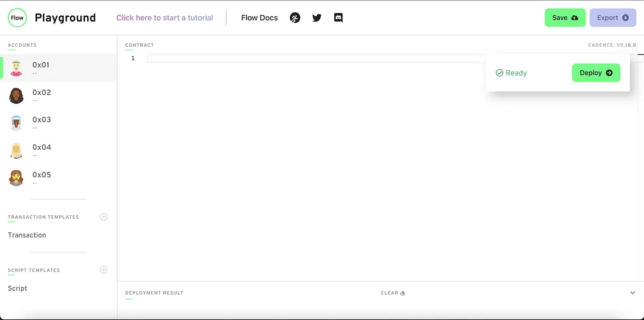Click the 0x04 account avatar
The image size is (644, 320).
tap(16, 150)
